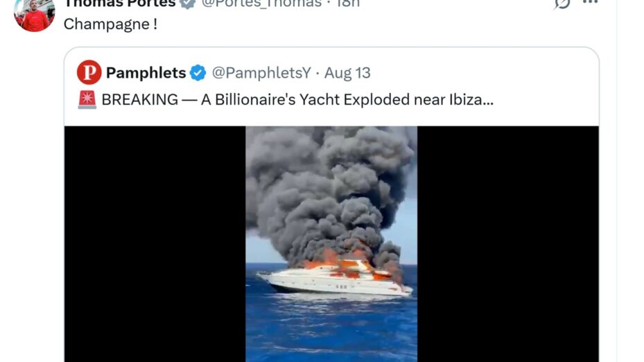Click Thomas Portes' verified badge
The width and height of the screenshot is (644, 362).
coord(188,3)
